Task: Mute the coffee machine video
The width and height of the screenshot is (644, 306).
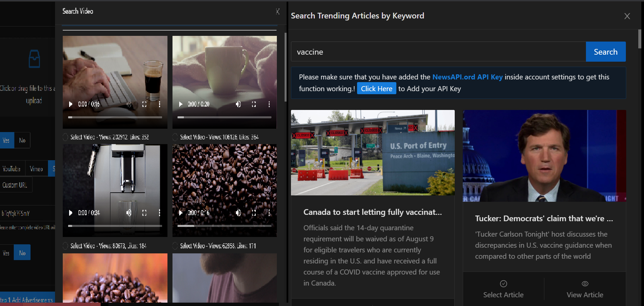Action: coord(129,213)
